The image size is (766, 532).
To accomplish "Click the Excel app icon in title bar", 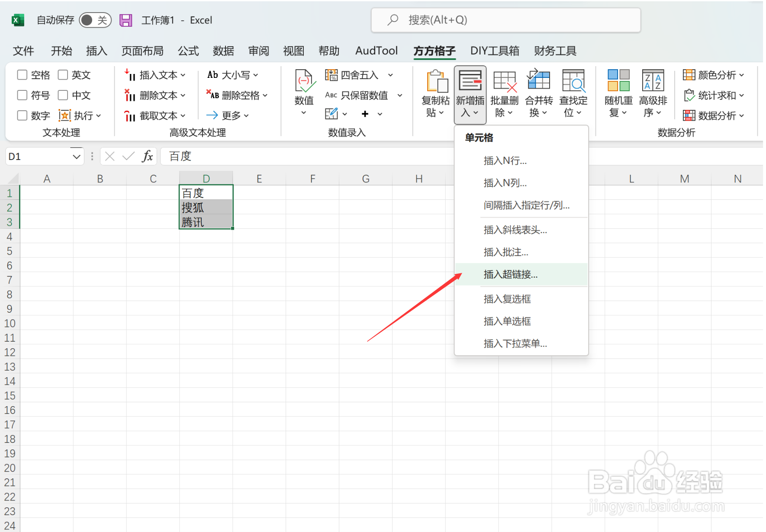I will pyautogui.click(x=18, y=20).
